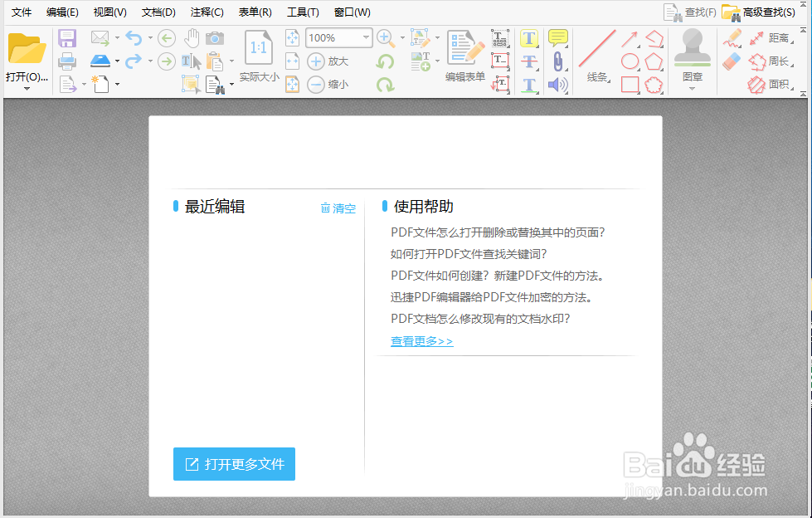812x518 pixels.
Task: Open the 注释(C) menu
Action: [205, 12]
